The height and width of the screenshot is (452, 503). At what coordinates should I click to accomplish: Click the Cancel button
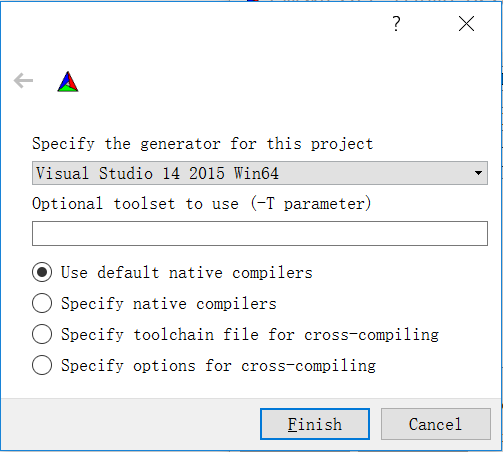point(436,424)
